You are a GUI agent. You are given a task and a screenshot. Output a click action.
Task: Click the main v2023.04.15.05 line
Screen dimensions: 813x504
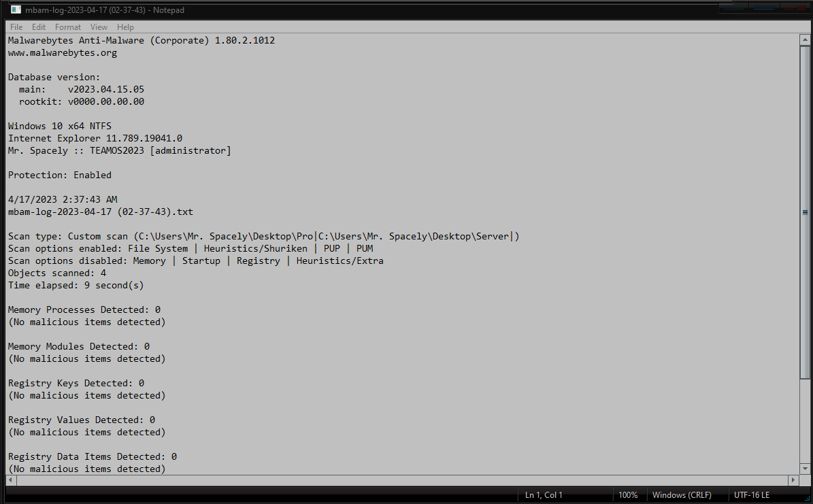[x=82, y=89]
